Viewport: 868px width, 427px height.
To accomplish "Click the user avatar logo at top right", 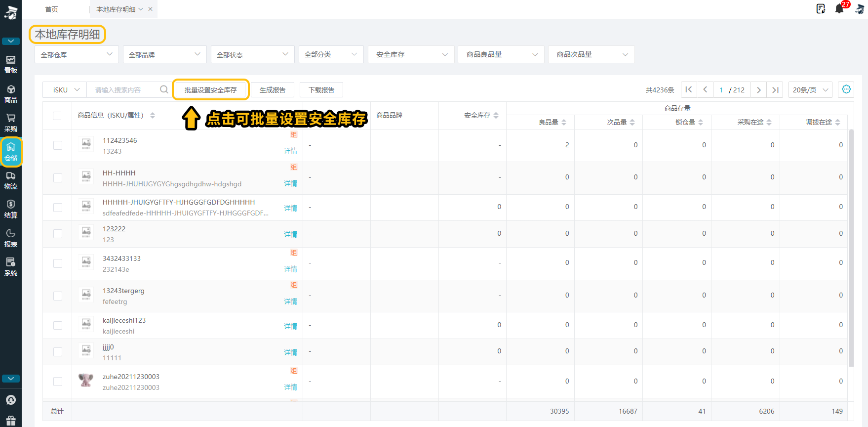I will [860, 9].
